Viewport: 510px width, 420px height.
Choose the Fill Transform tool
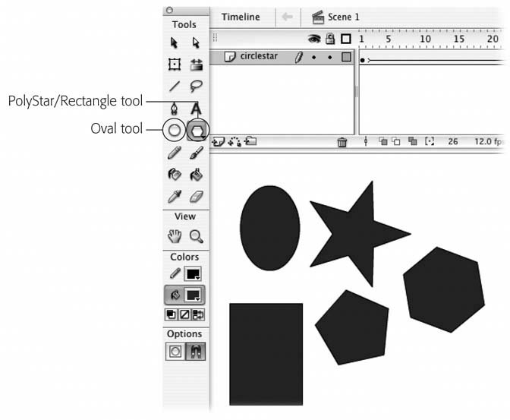pos(197,65)
